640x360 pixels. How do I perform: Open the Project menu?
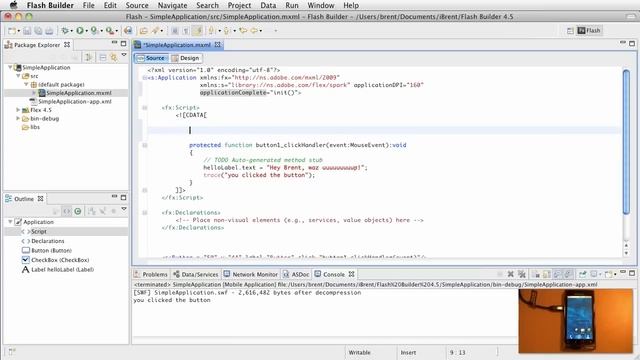pyautogui.click(x=239, y=5)
